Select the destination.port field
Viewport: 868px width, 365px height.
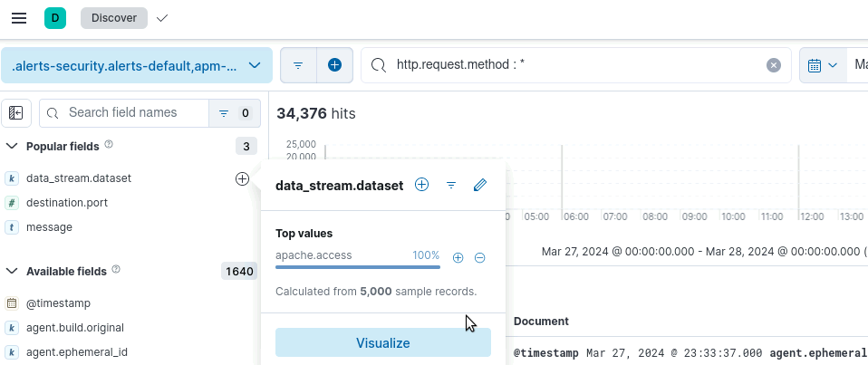pyautogui.click(x=67, y=203)
